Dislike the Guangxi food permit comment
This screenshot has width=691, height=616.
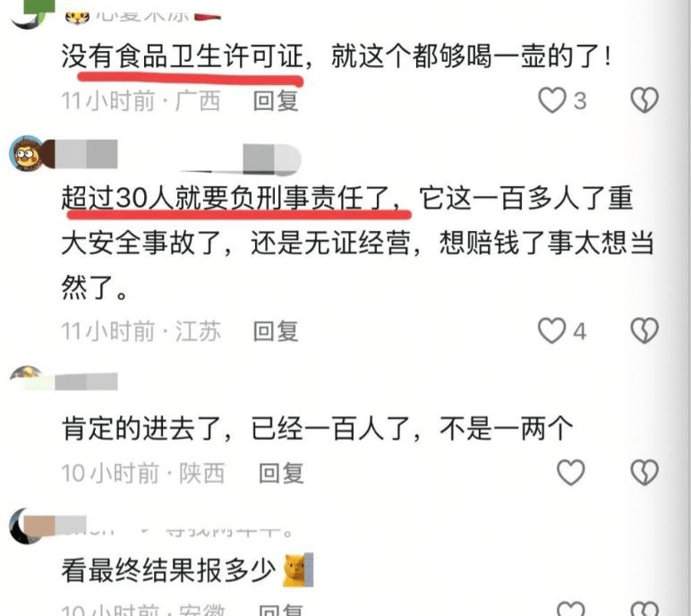coord(644,100)
